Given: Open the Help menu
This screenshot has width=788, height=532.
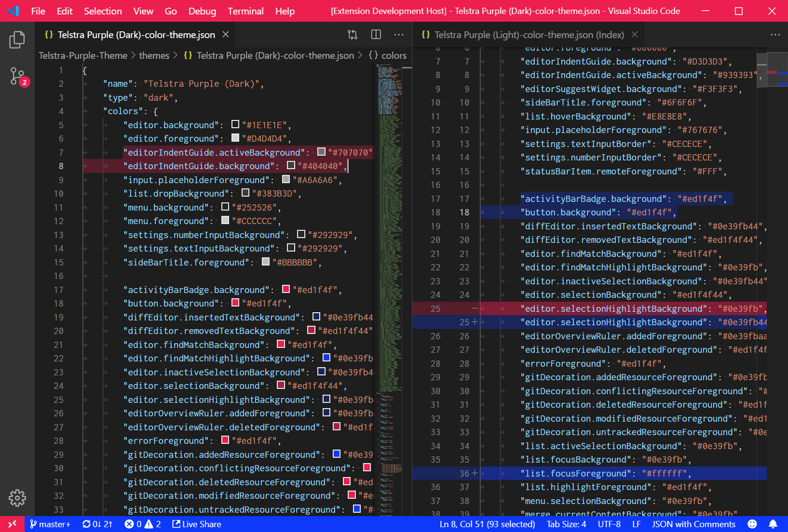Looking at the screenshot, I should point(285,11).
